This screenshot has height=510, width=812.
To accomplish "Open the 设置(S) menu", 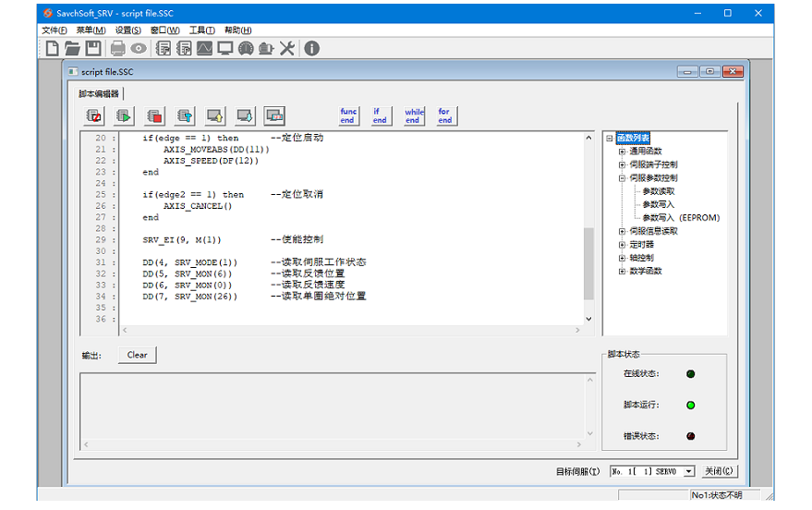I will [x=128, y=30].
